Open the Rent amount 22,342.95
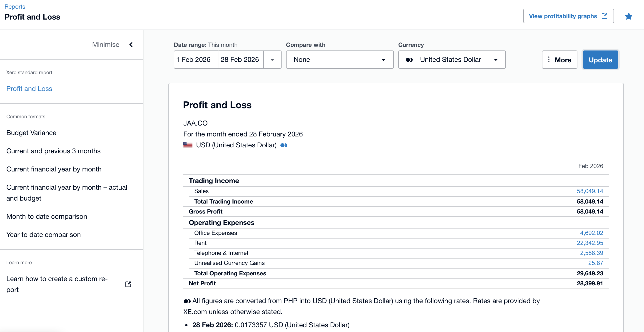 (x=590, y=243)
